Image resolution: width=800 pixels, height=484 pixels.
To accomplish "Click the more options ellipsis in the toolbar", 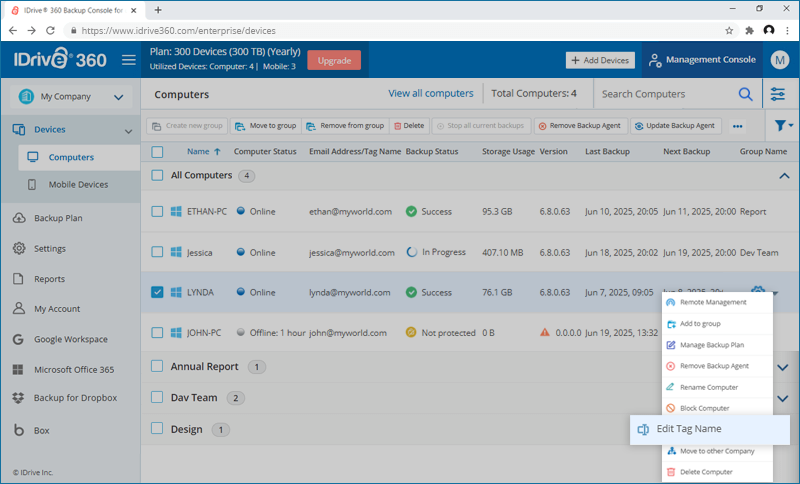I will click(737, 126).
